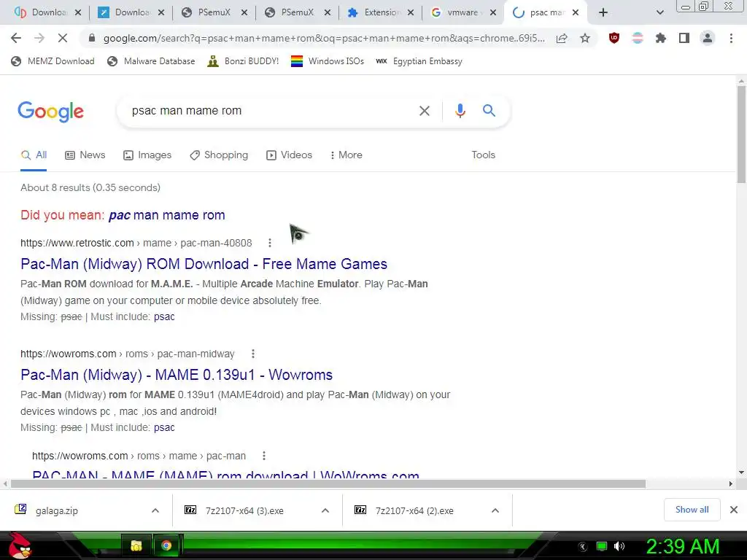Open the uBlock Origin extension

(614, 38)
